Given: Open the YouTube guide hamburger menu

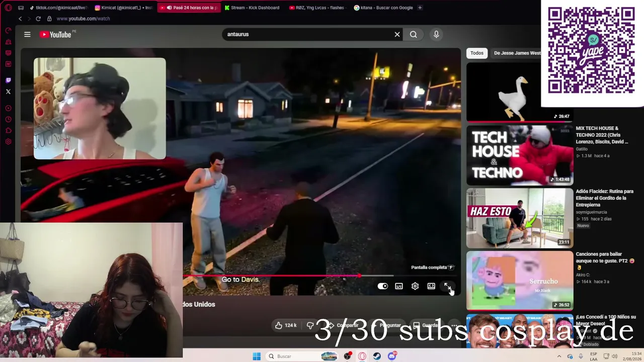Looking at the screenshot, I should [x=27, y=34].
